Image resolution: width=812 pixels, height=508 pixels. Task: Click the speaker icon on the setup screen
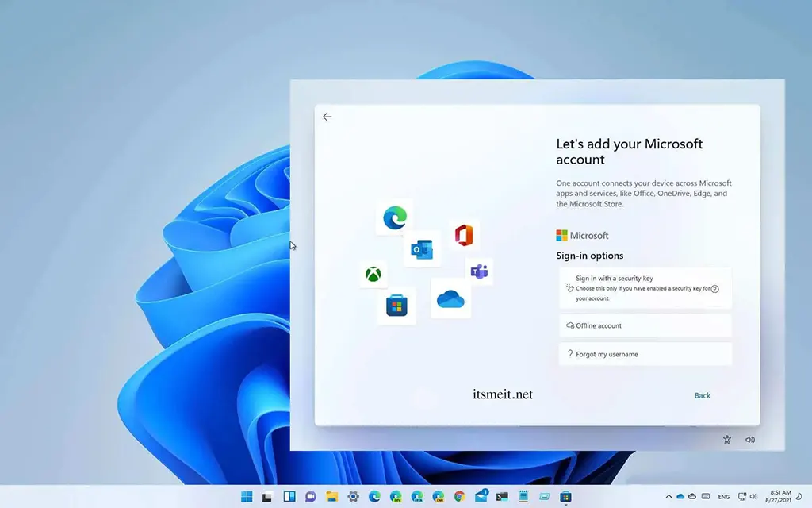click(750, 440)
